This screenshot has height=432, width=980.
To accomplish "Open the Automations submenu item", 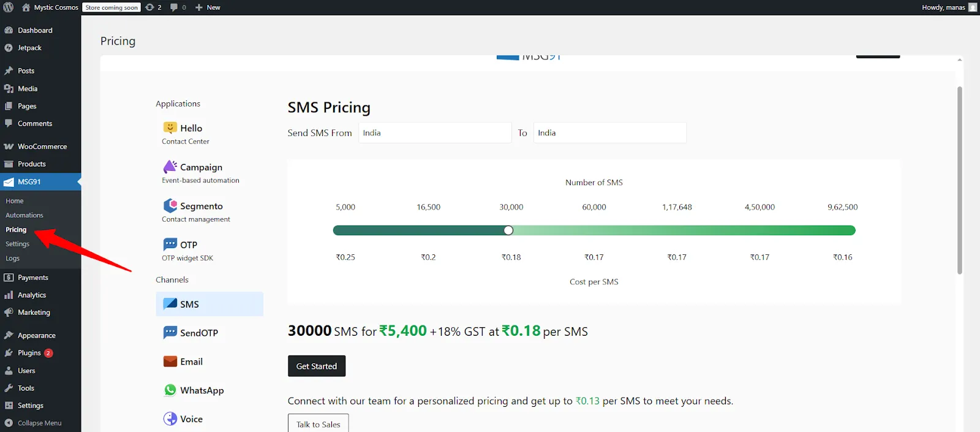I will tap(24, 215).
